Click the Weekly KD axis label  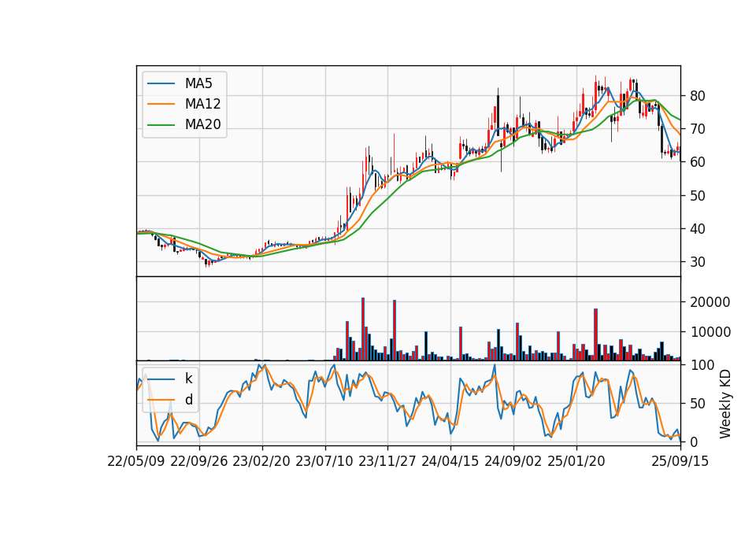[x=725, y=404]
